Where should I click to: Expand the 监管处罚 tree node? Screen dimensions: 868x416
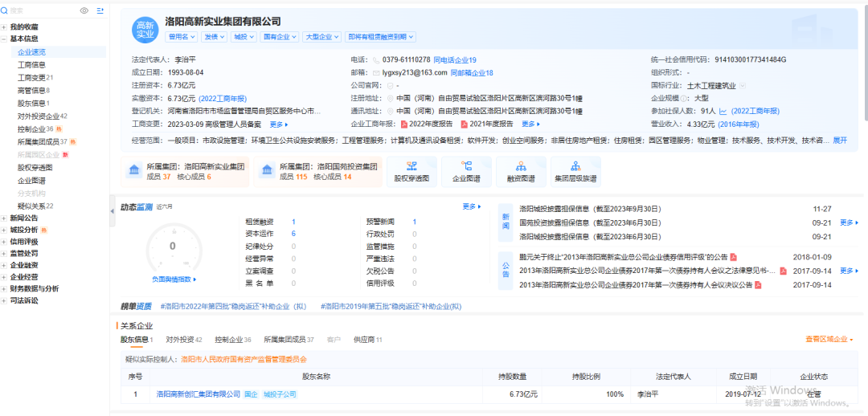pyautogui.click(x=4, y=253)
